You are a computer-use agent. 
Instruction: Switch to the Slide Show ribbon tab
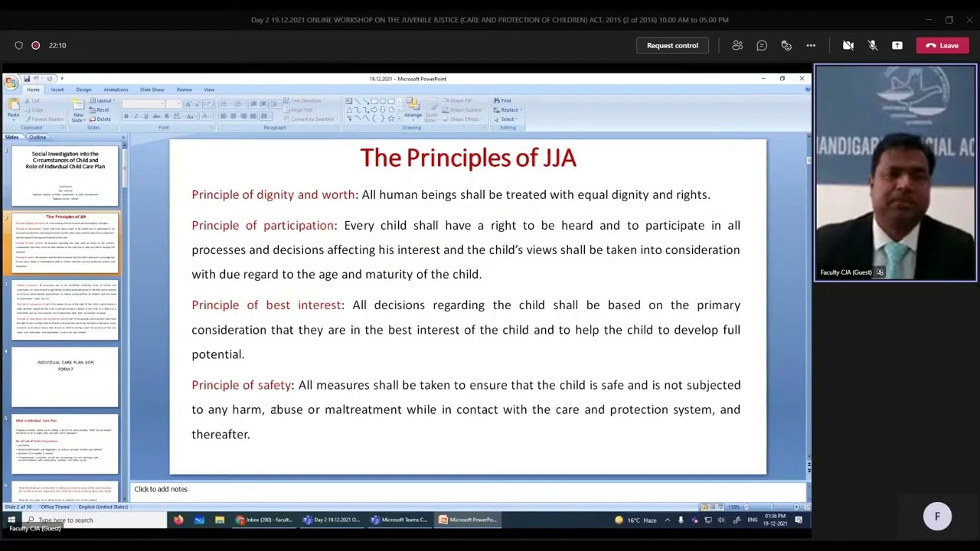click(152, 90)
